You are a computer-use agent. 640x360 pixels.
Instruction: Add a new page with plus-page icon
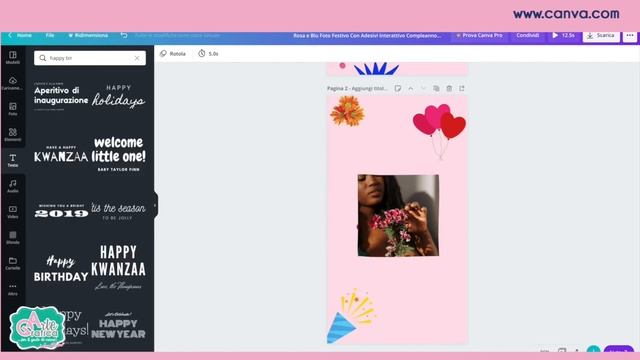click(462, 88)
